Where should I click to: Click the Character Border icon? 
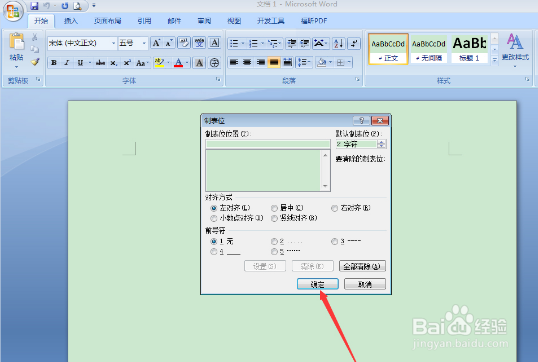click(215, 43)
